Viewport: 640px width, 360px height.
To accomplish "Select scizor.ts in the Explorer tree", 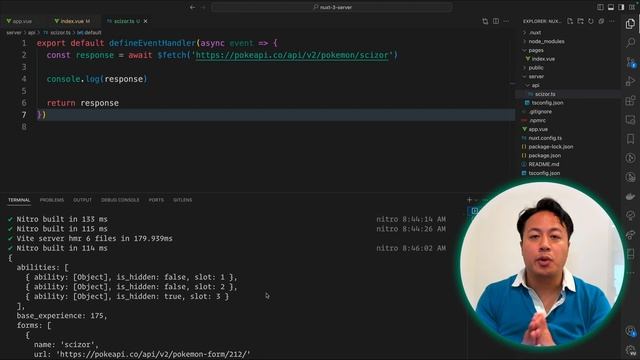I will pos(545,94).
